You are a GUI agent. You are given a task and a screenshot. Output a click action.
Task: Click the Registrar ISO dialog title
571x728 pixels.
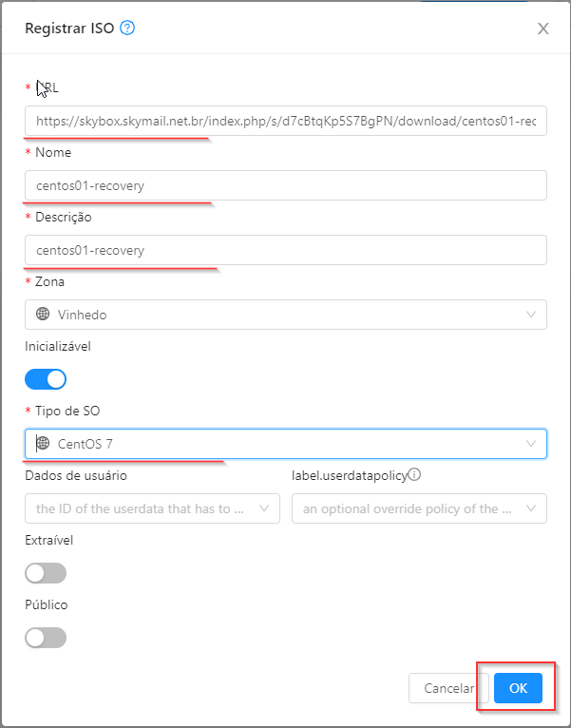pos(69,29)
